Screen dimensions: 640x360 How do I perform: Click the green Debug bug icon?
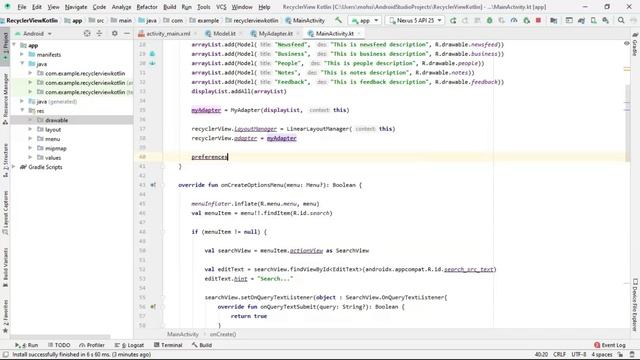coord(489,20)
